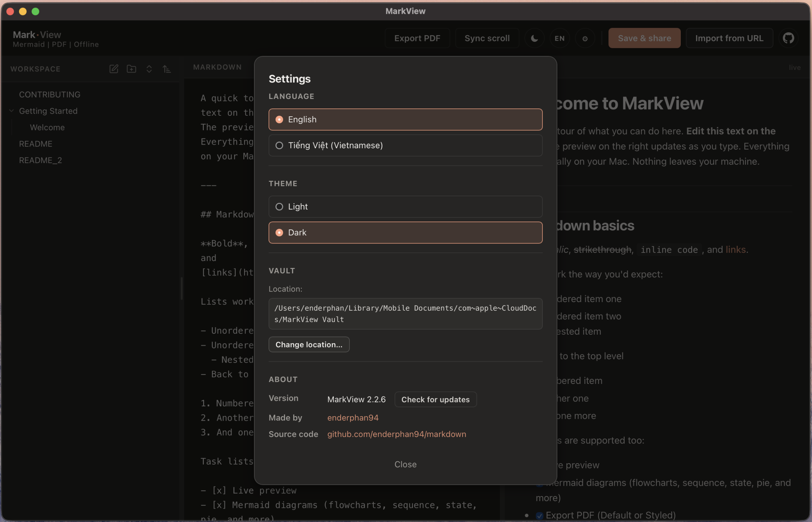Viewport: 812px width, 522px height.
Task: Choose the Dark theme option
Action: coord(405,232)
